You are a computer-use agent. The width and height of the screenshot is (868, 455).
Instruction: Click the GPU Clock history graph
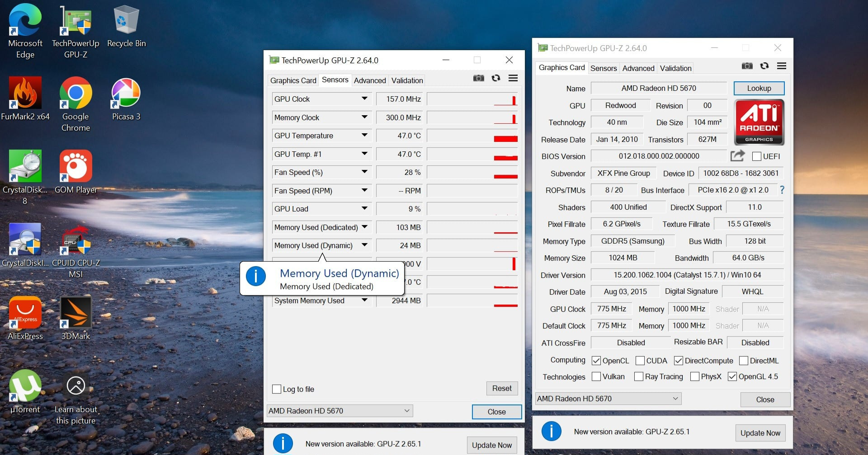[472, 99]
